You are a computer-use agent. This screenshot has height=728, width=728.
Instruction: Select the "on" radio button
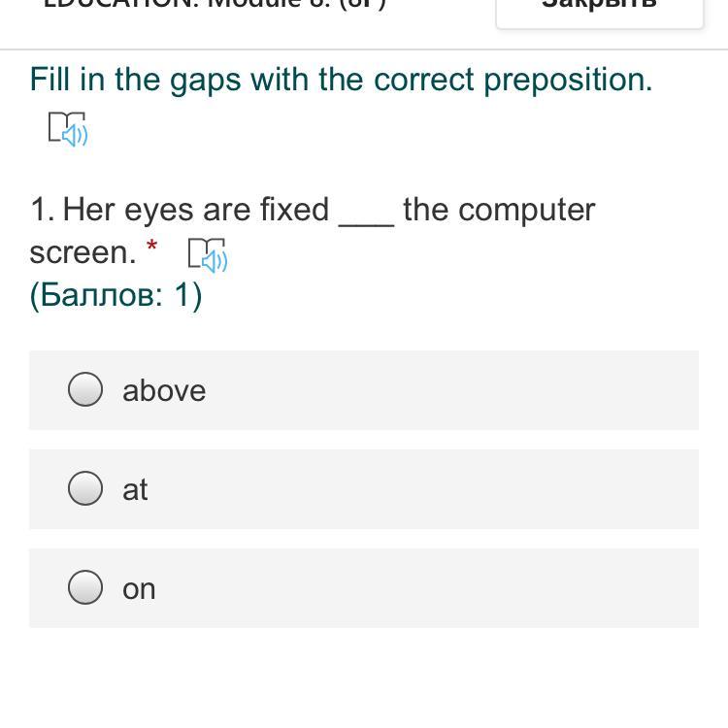click(x=85, y=588)
